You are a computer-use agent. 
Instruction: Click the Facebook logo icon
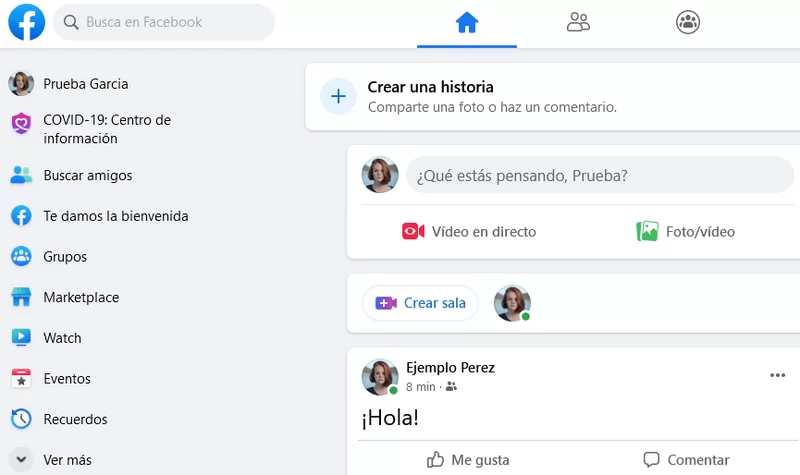tap(27, 22)
